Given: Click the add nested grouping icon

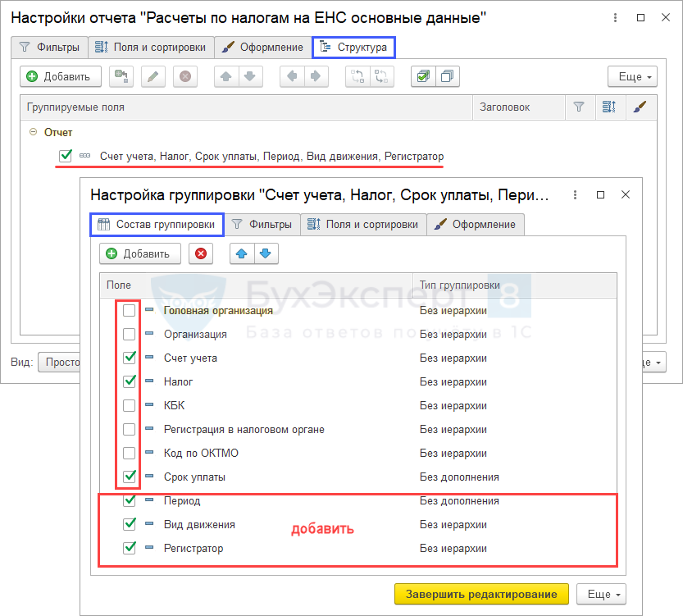Looking at the screenshot, I should coord(121,76).
